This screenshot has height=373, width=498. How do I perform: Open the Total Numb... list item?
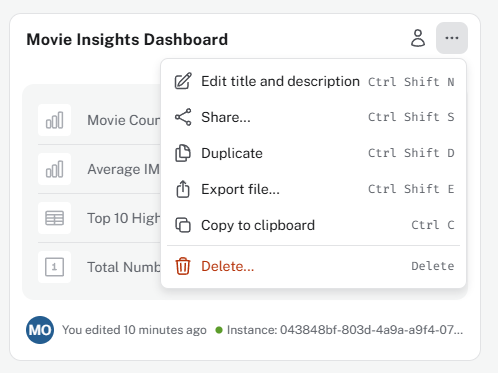(99, 267)
